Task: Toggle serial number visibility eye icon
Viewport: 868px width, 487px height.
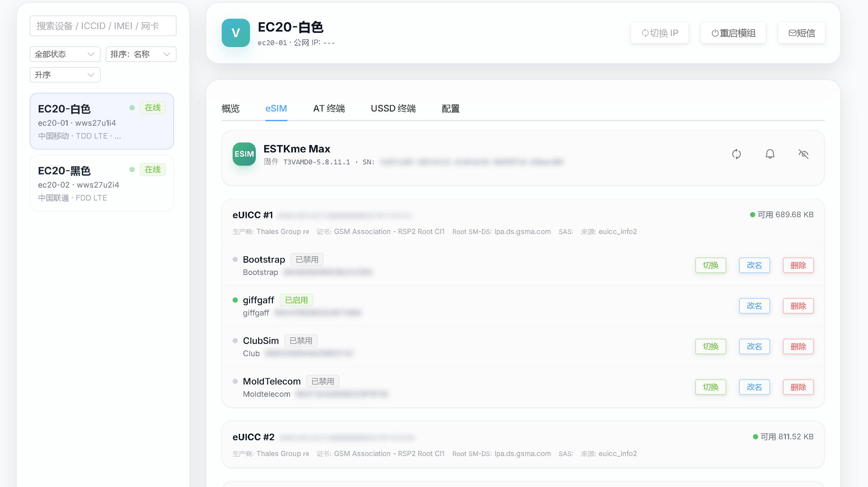Action: (803, 154)
